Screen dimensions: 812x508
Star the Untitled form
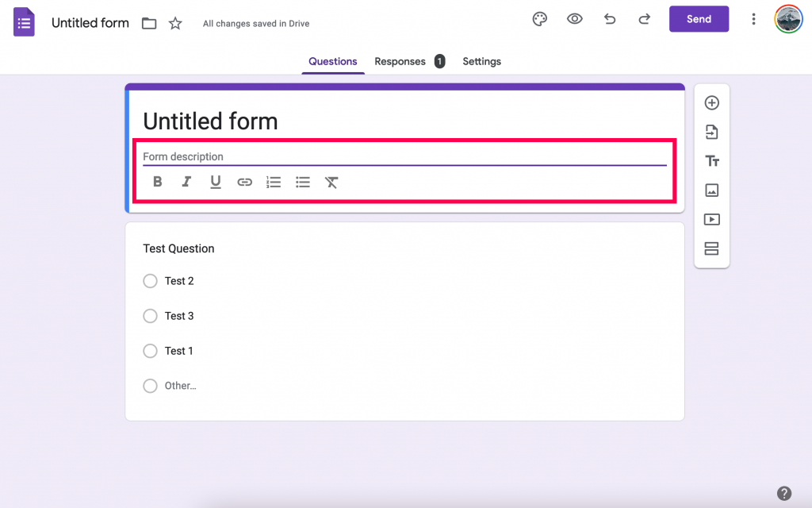coord(175,23)
